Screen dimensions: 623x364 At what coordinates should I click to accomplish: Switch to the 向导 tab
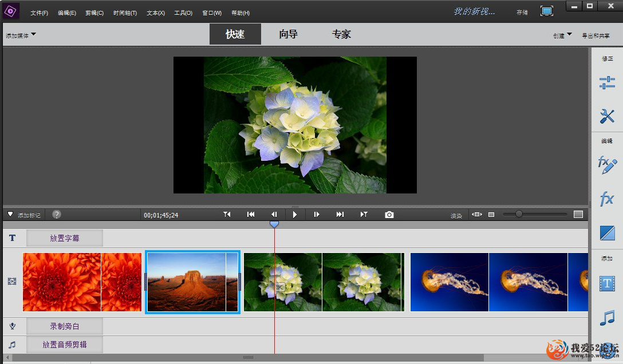tap(288, 34)
